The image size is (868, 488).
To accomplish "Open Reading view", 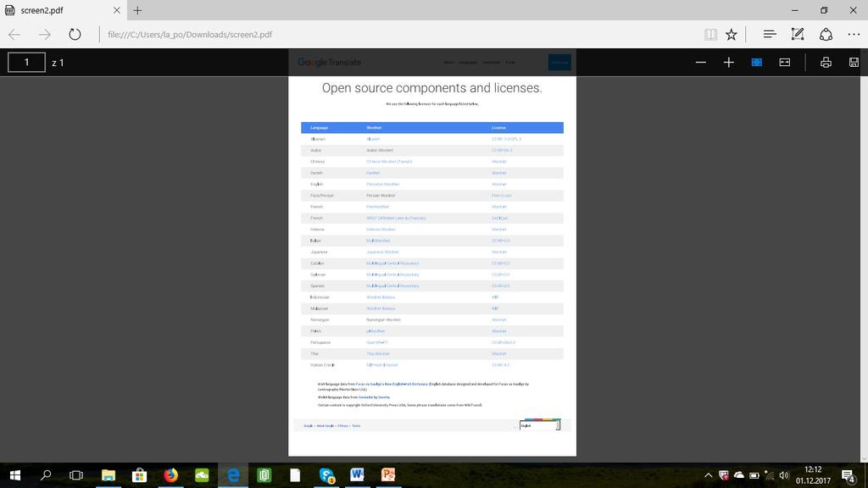I will tap(711, 34).
